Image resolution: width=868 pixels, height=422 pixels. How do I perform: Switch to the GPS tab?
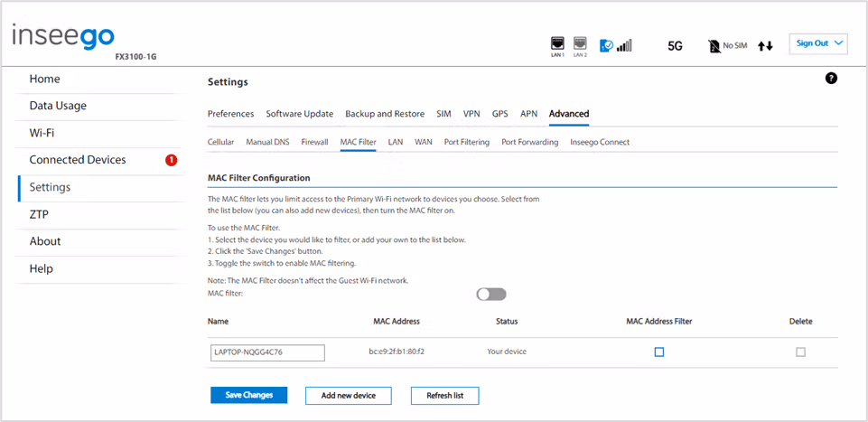[499, 114]
